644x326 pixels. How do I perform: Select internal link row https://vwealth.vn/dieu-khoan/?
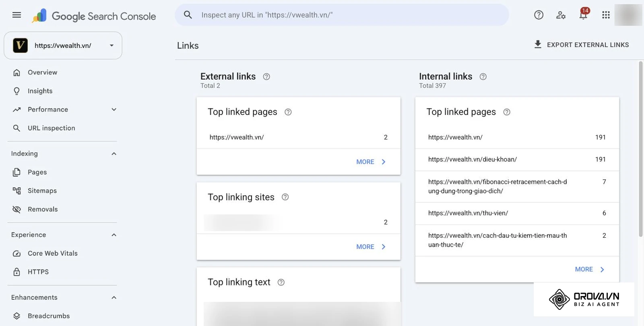pyautogui.click(x=517, y=160)
